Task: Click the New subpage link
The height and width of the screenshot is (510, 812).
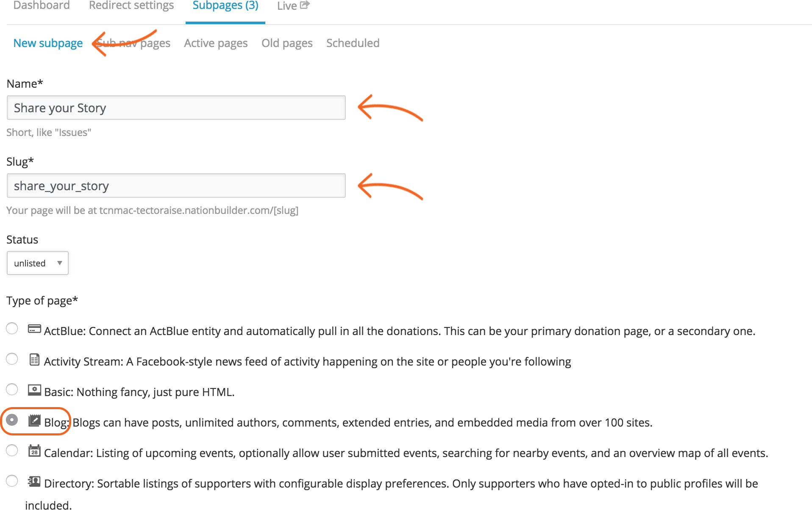Action: pos(48,43)
